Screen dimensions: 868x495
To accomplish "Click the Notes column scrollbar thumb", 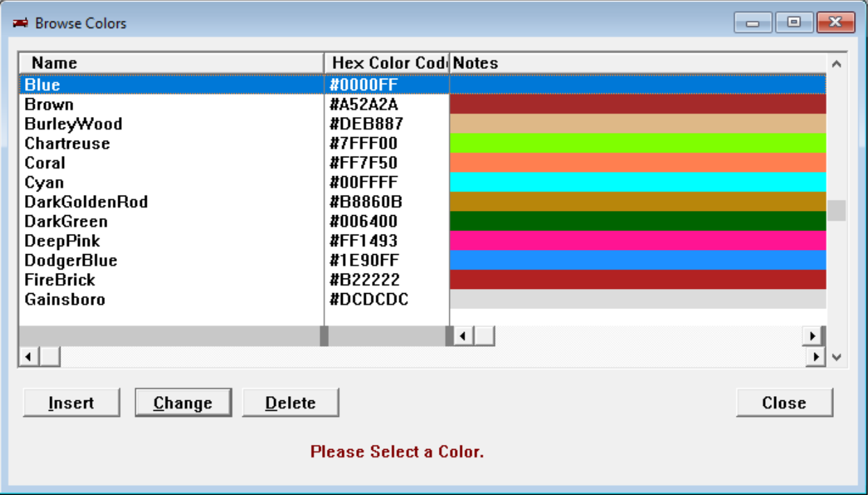I will [484, 336].
